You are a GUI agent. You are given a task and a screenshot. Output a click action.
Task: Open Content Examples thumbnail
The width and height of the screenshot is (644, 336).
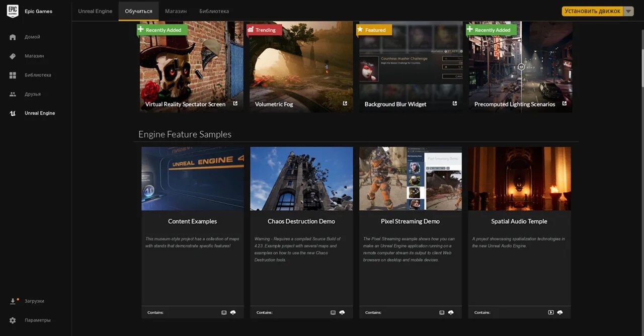coord(193,179)
